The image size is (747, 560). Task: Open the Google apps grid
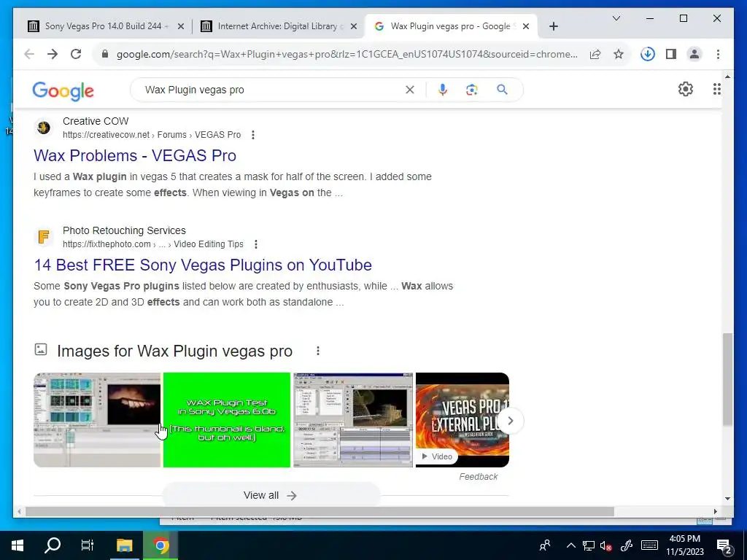pos(716,89)
